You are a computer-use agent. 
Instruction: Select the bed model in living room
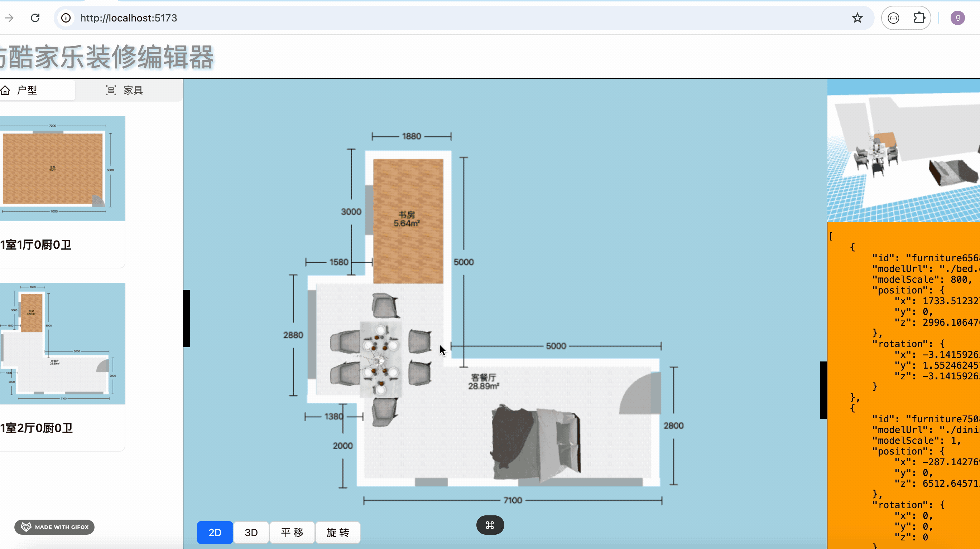click(537, 443)
